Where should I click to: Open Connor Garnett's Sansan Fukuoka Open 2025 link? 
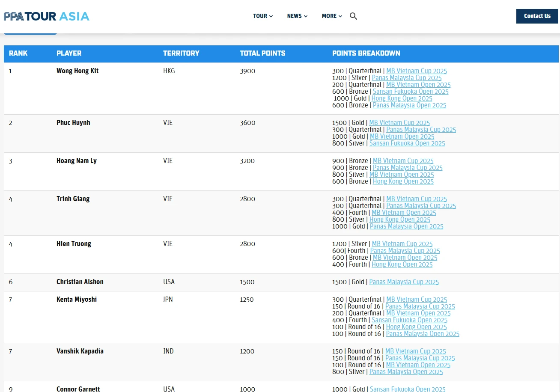pyautogui.click(x=407, y=389)
